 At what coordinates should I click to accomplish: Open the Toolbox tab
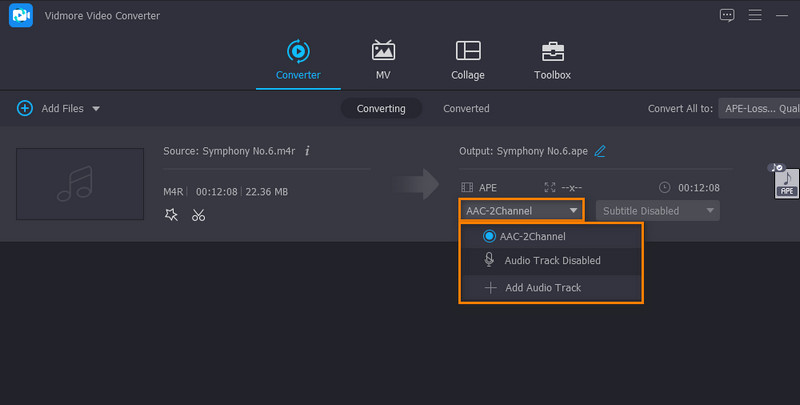pyautogui.click(x=552, y=60)
